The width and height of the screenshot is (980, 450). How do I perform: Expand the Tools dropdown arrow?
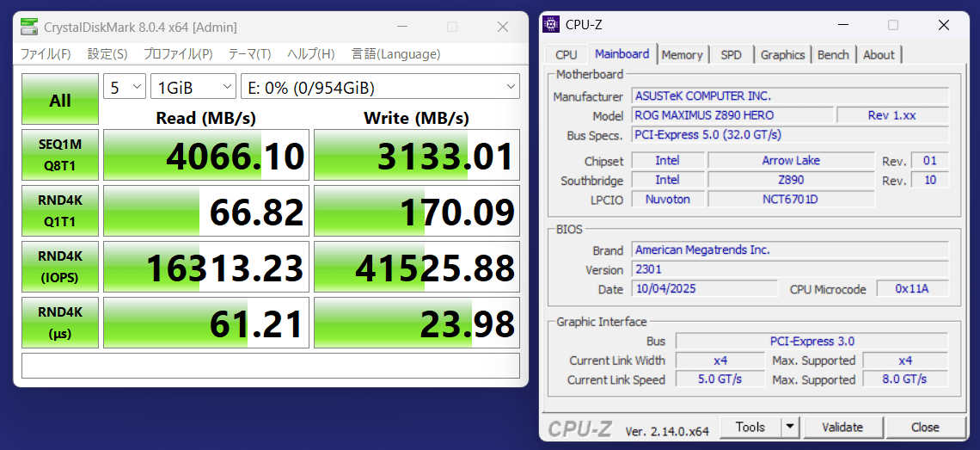[x=790, y=427]
